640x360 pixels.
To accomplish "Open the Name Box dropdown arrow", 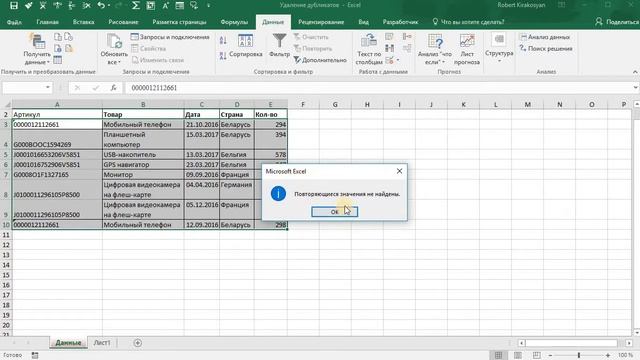I will pyautogui.click(x=48, y=88).
